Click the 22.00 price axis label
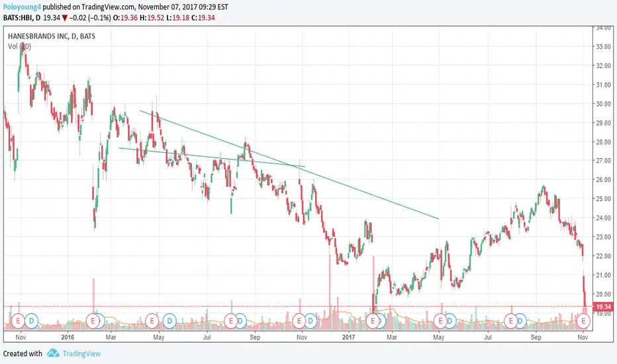The image size is (617, 364). [x=603, y=256]
